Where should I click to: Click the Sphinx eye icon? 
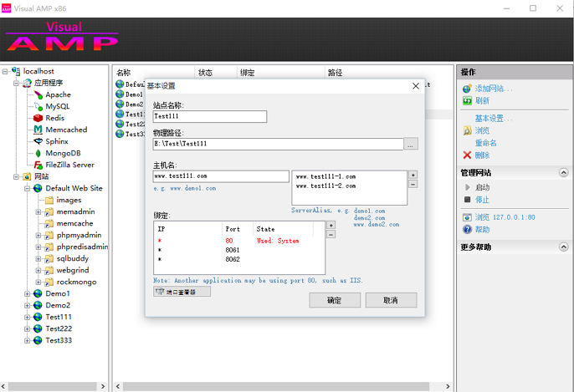click(x=38, y=141)
